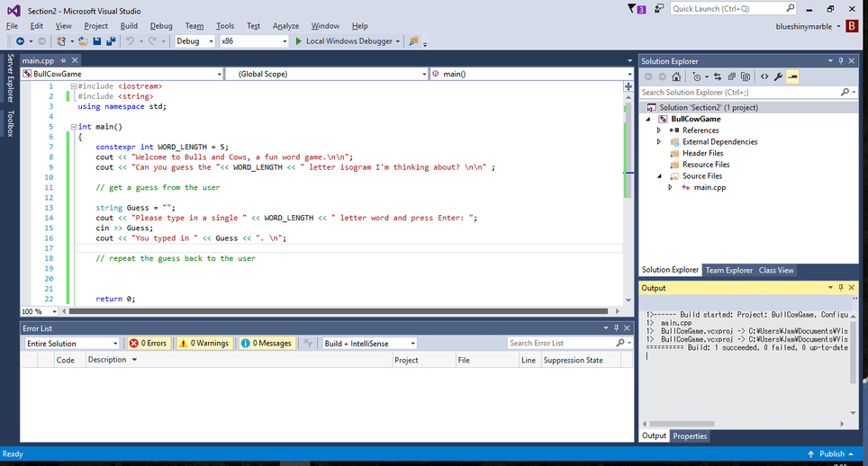
Task: Click the Save All icon
Action: 111,40
